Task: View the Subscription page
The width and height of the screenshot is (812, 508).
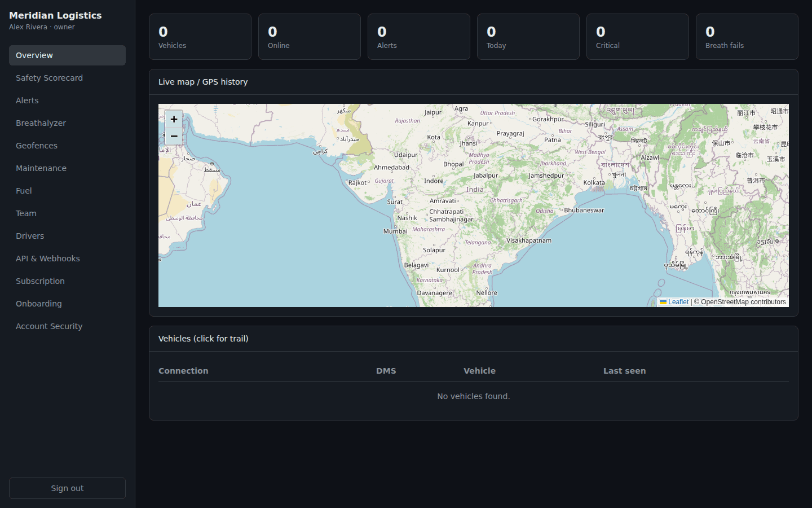Action: click(x=67, y=281)
